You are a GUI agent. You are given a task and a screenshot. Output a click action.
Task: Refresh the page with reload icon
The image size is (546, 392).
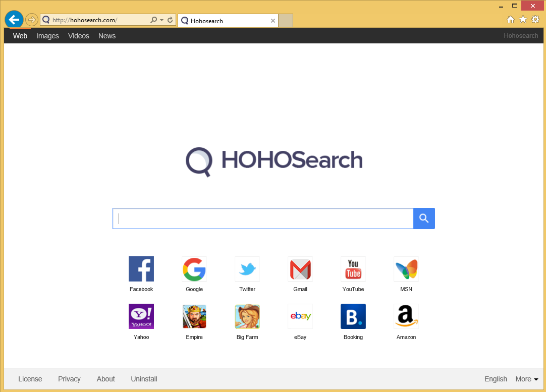tap(170, 20)
